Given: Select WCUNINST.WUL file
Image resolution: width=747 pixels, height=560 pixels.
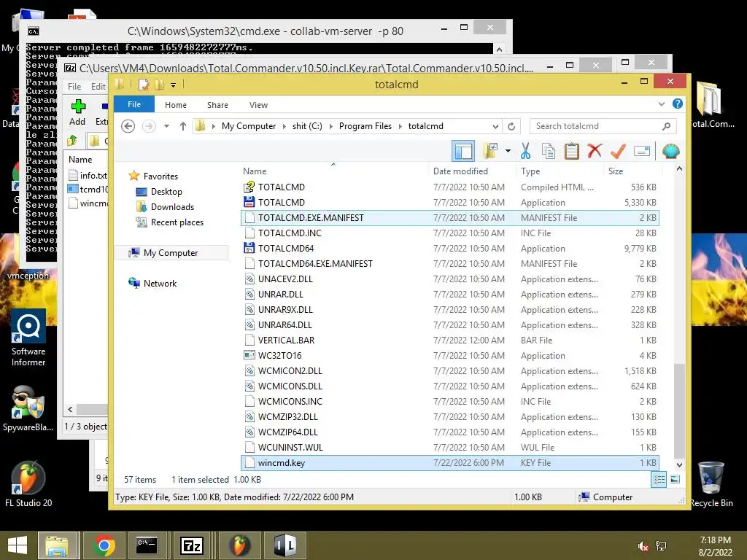Looking at the screenshot, I should pos(450,447).
